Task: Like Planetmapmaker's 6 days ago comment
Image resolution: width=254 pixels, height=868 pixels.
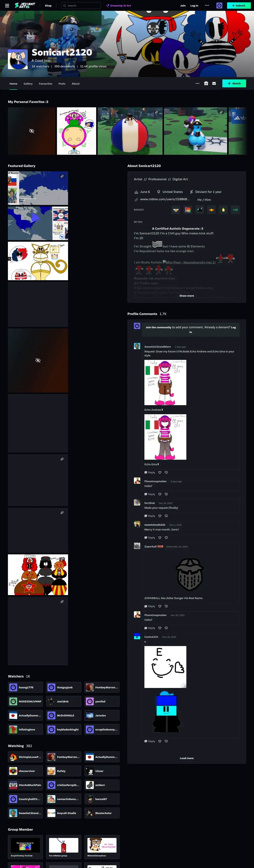Action: click(160, 494)
